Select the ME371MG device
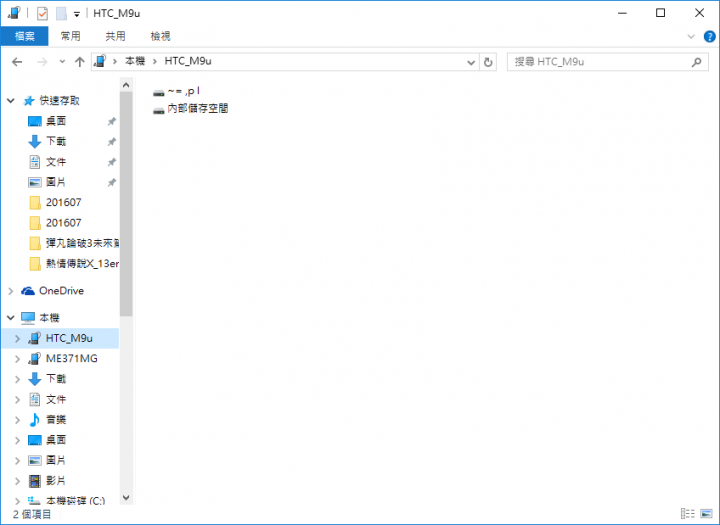 (72, 358)
